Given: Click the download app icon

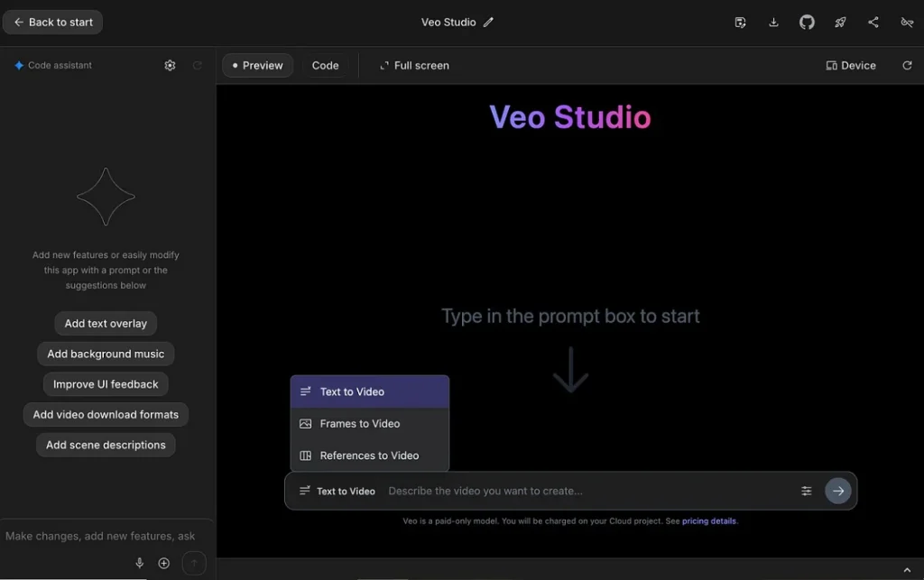Looking at the screenshot, I should click(x=773, y=22).
